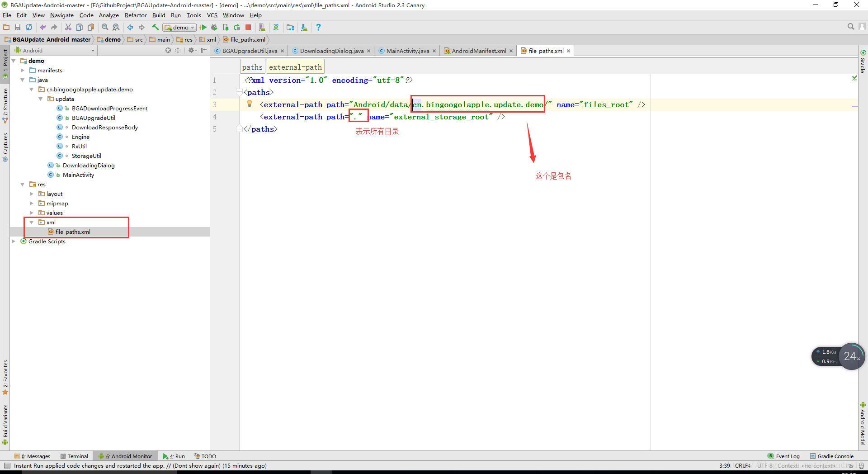
Task: Collapse the demo module node
Action: coord(14,61)
